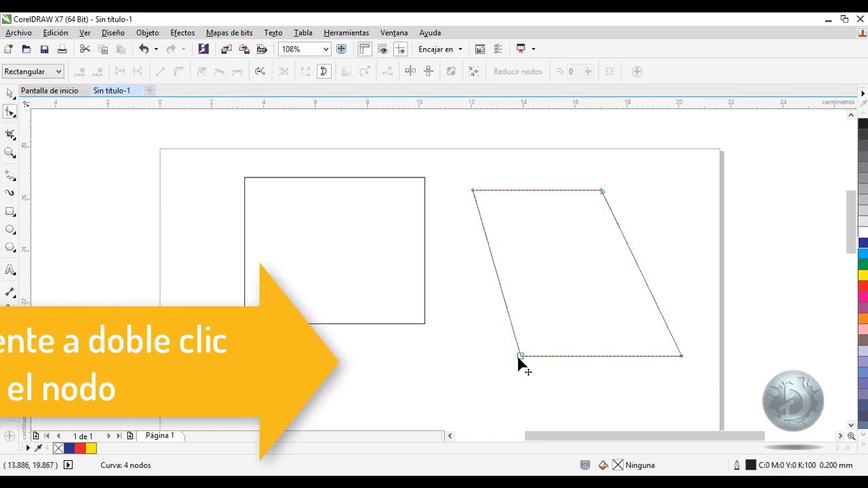This screenshot has width=868, height=488.
Task: Open the Mapas de bits menu
Action: 229,33
